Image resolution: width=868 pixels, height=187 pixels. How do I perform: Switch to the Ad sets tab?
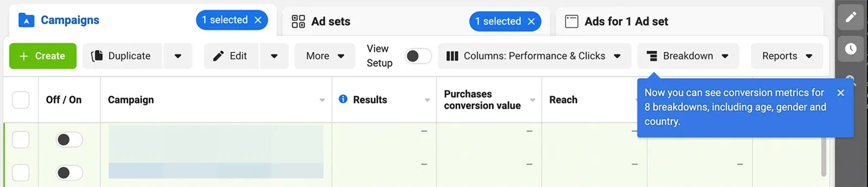pos(331,21)
